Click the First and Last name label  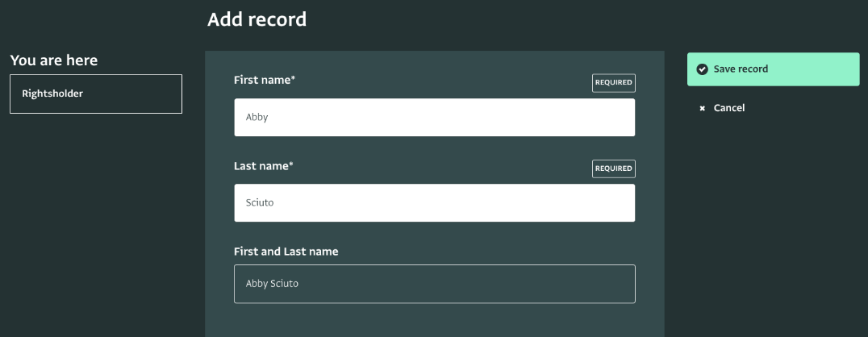point(286,252)
